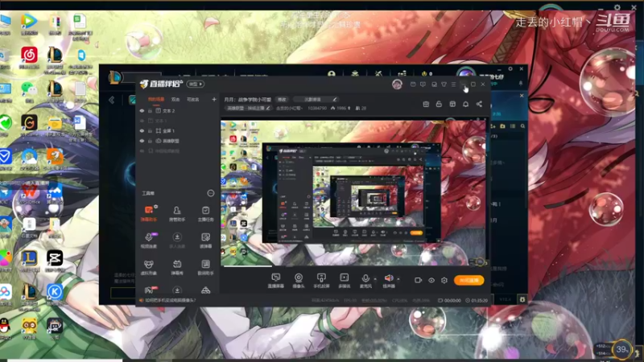Open the 模式 mode switch pill

tap(196, 84)
